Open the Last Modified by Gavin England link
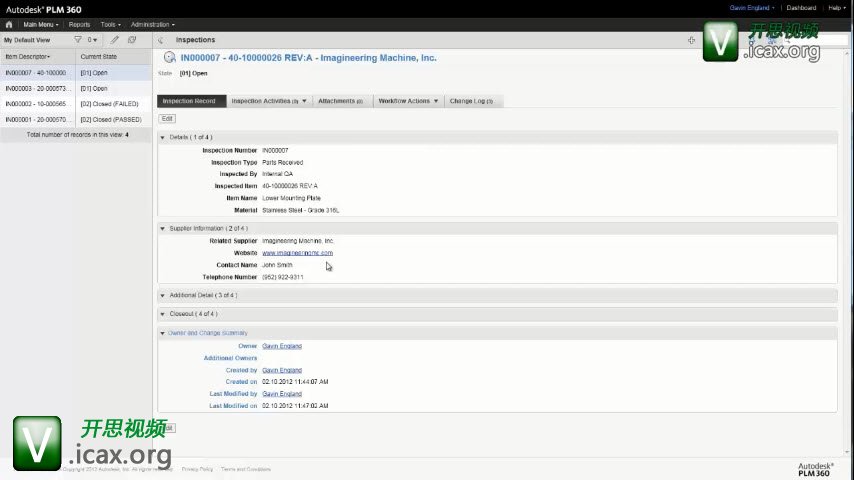Screen dimensions: 854x480 tap(282, 393)
